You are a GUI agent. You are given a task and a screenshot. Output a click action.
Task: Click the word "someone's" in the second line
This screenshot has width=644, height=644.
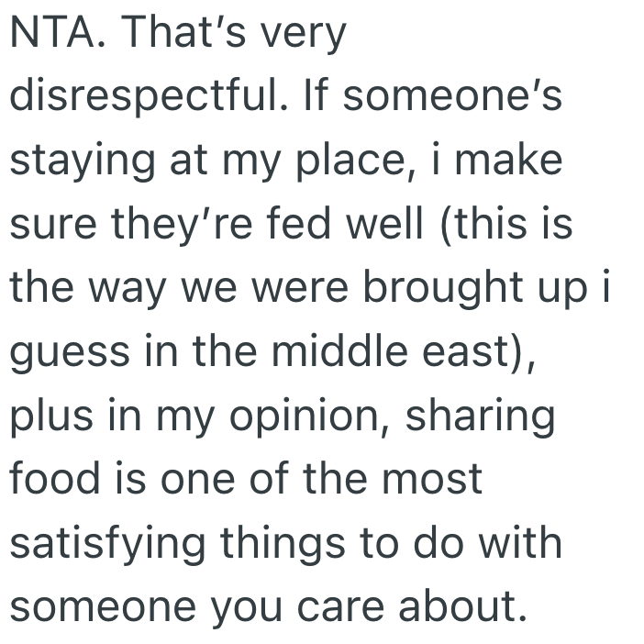point(451,99)
